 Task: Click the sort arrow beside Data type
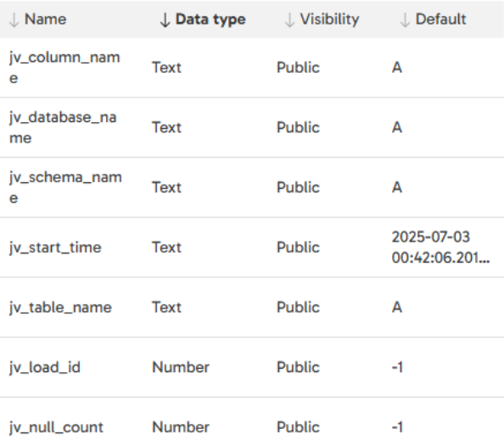[x=165, y=19]
